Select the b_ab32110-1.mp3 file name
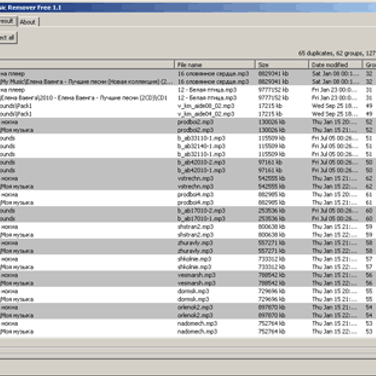The width and height of the screenshot is (376, 376). pos(201,154)
